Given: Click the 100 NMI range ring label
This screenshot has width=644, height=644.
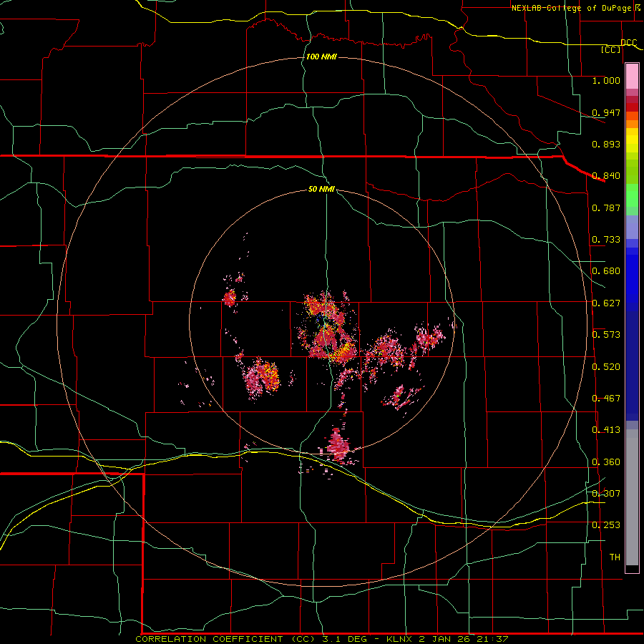Looking at the screenshot, I should [x=321, y=57].
